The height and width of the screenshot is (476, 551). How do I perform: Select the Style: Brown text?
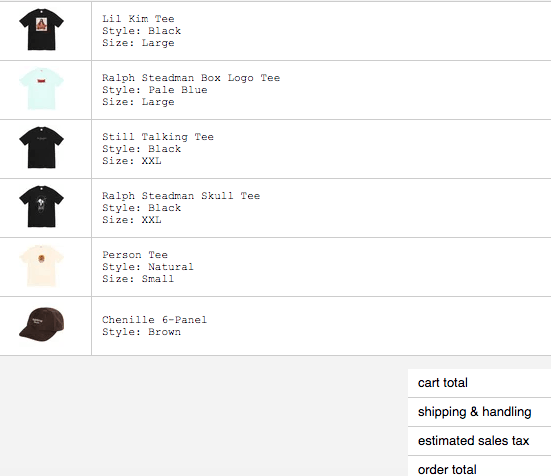pyautogui.click(x=141, y=332)
